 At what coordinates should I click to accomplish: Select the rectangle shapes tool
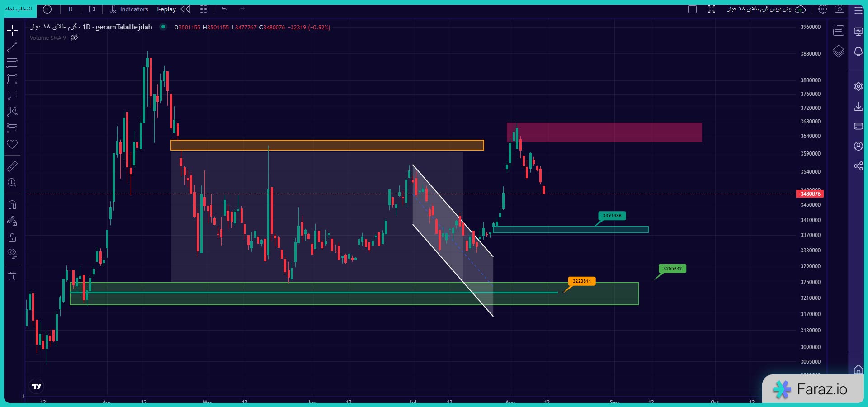(12, 79)
